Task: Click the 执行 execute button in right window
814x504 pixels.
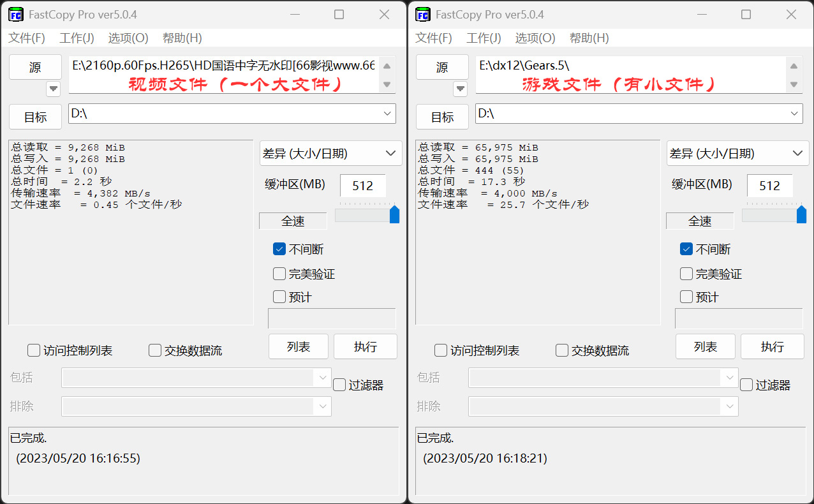Action: pyautogui.click(x=772, y=346)
